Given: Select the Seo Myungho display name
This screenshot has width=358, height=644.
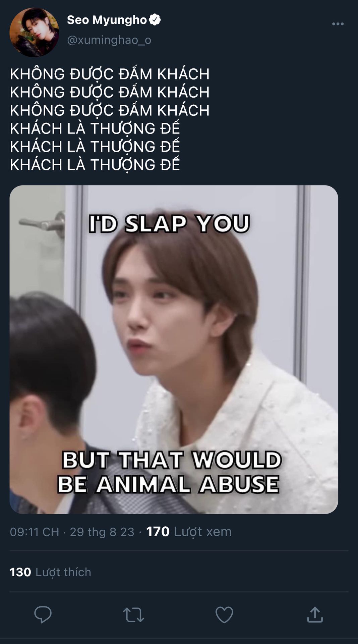Looking at the screenshot, I should 107,20.
